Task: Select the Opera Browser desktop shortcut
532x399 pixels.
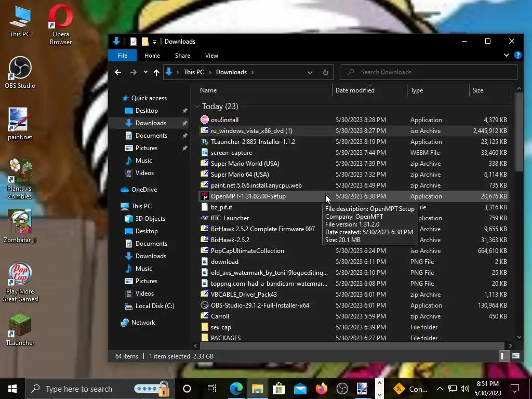Action: coord(61,24)
